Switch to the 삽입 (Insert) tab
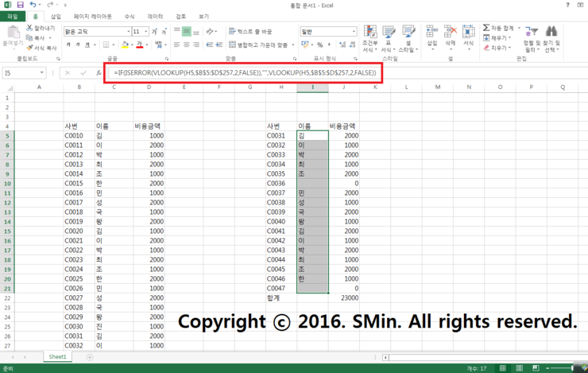 click(56, 17)
